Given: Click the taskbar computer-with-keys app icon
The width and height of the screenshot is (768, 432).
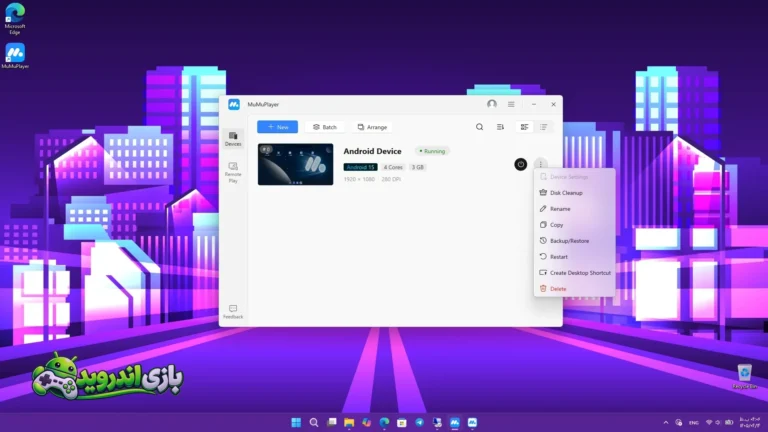Looking at the screenshot, I should click(437, 422).
